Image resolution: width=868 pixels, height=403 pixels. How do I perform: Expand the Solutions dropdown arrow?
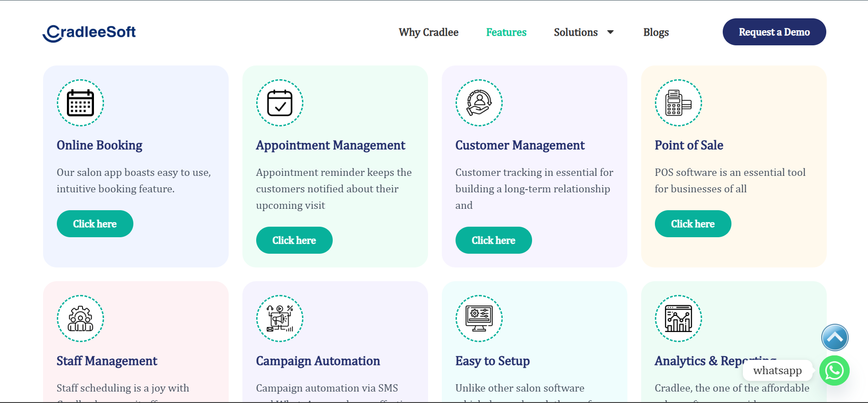coord(610,32)
